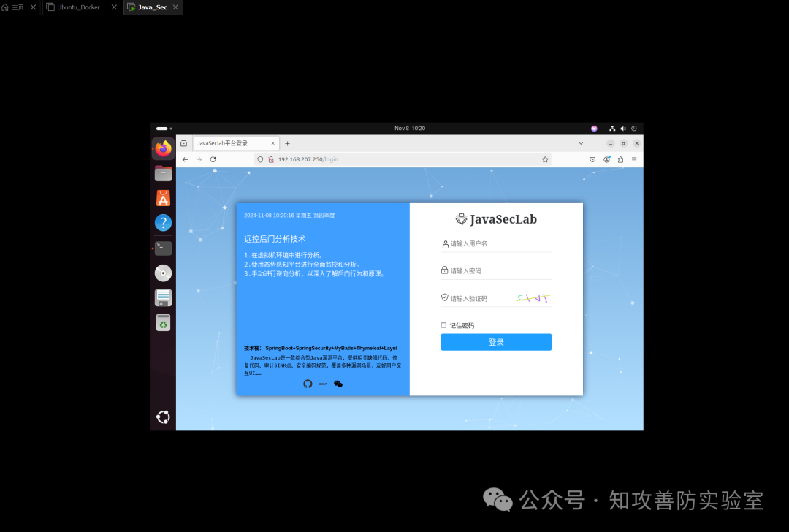The width and height of the screenshot is (789, 532).
Task: Click the Activities pill in the top bar
Action: 164,129
